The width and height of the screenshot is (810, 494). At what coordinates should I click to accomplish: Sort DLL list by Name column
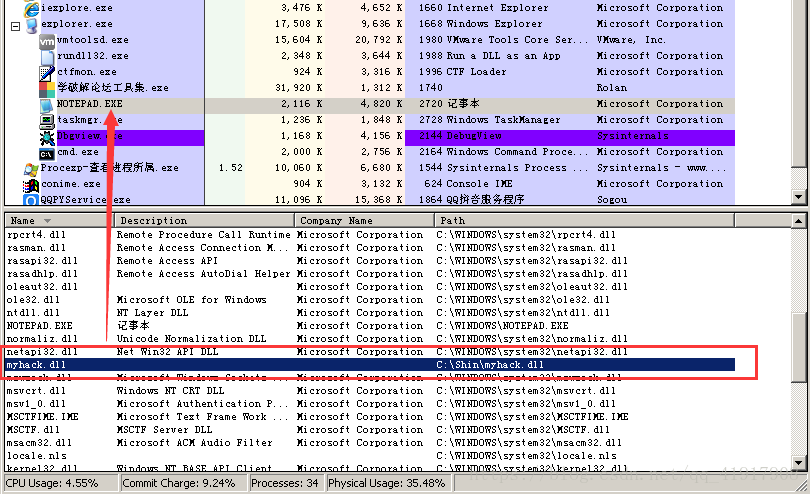point(59,221)
